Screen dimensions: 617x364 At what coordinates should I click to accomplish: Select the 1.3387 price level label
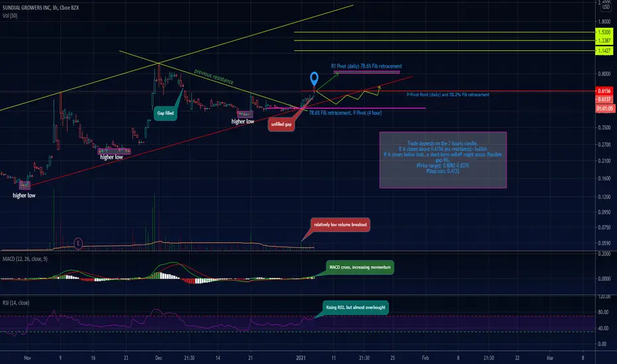click(x=604, y=40)
